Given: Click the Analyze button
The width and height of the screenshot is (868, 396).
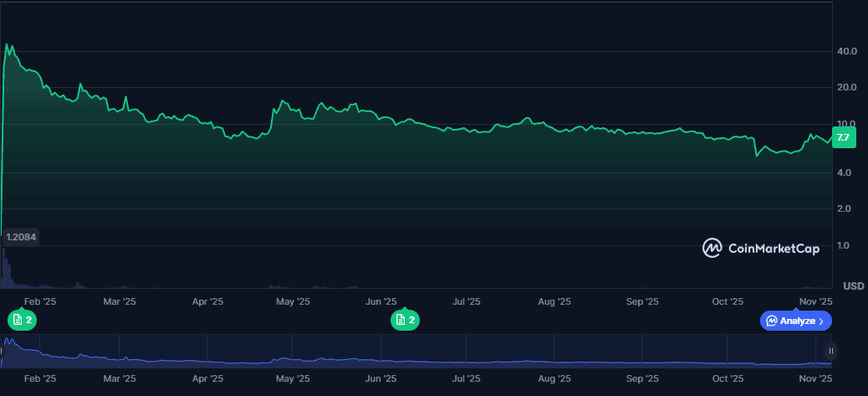Looking at the screenshot, I should click(795, 321).
